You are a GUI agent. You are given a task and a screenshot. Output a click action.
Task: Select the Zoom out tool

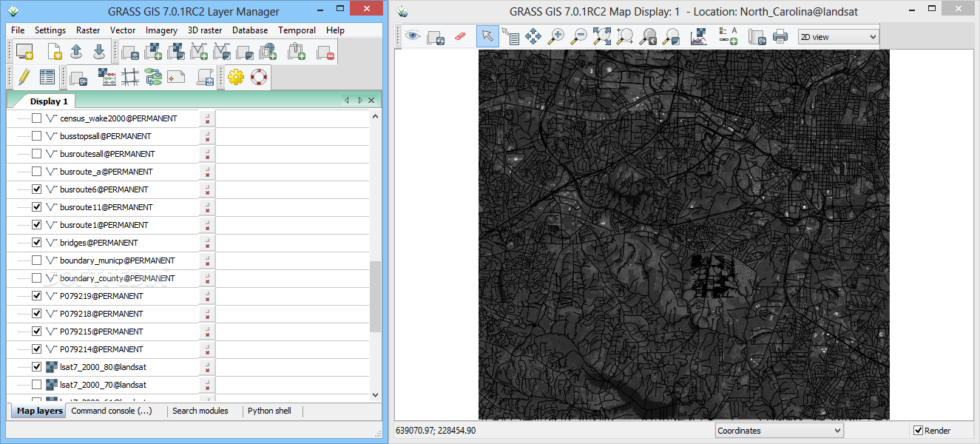(x=579, y=36)
